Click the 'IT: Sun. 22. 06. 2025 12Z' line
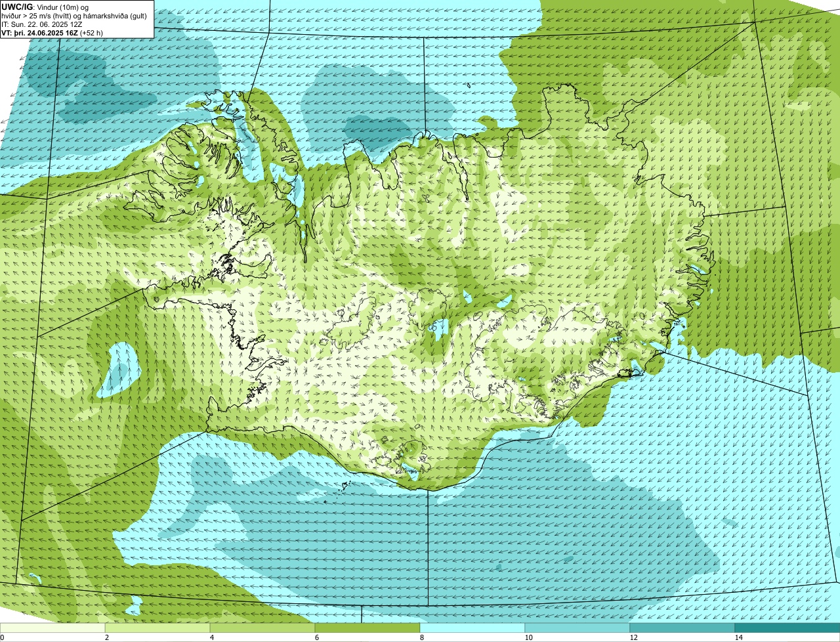Screen dimensions: 840x642 pos(42,24)
